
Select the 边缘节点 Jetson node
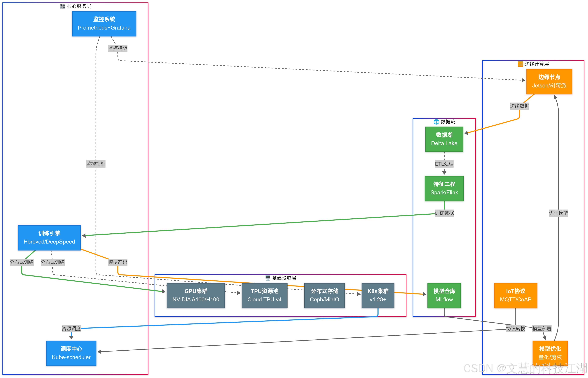(x=549, y=81)
